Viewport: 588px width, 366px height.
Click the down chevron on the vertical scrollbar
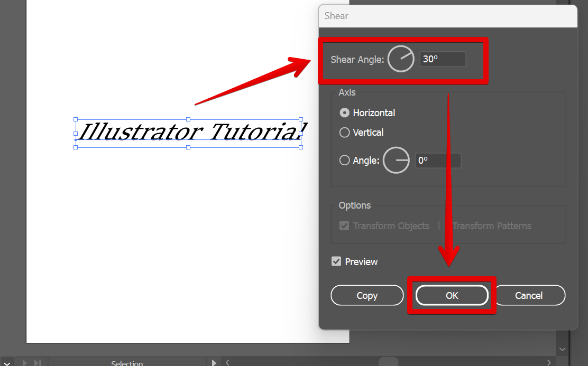point(562,349)
